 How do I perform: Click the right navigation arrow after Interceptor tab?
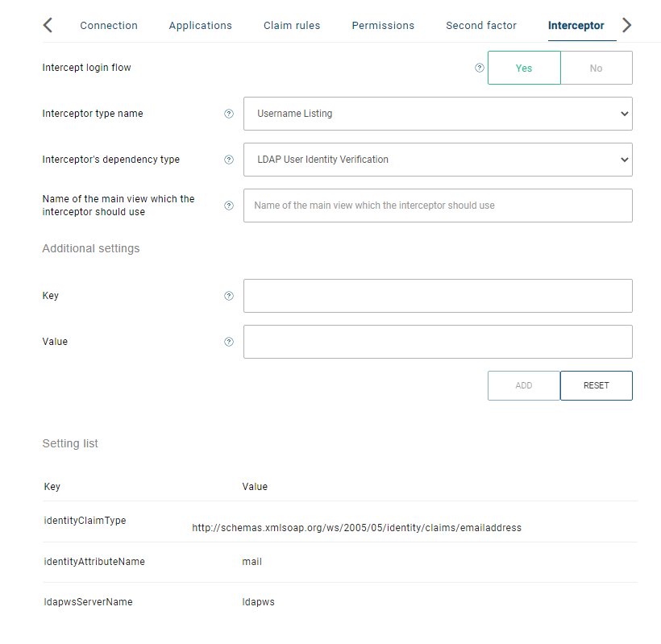tap(626, 25)
